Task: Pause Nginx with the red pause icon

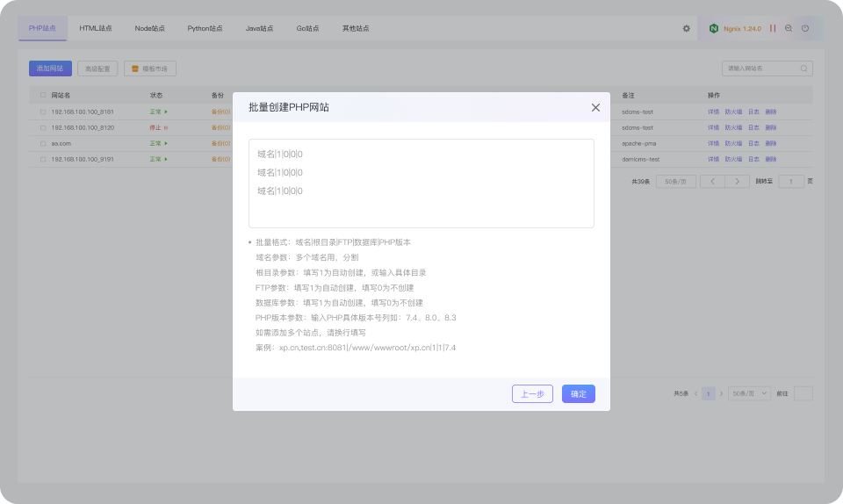Action: [x=773, y=28]
